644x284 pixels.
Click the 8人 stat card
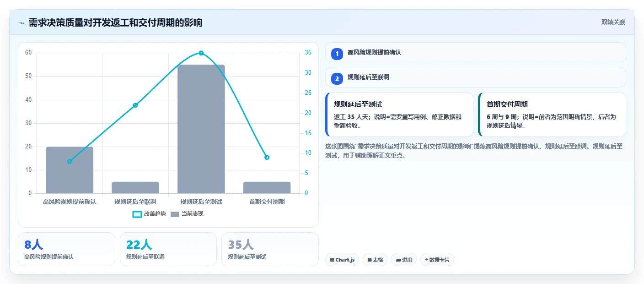tap(66, 249)
